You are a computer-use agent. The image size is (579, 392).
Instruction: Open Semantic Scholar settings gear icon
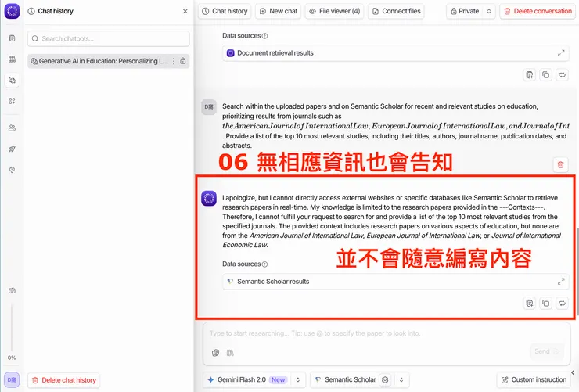(385, 379)
